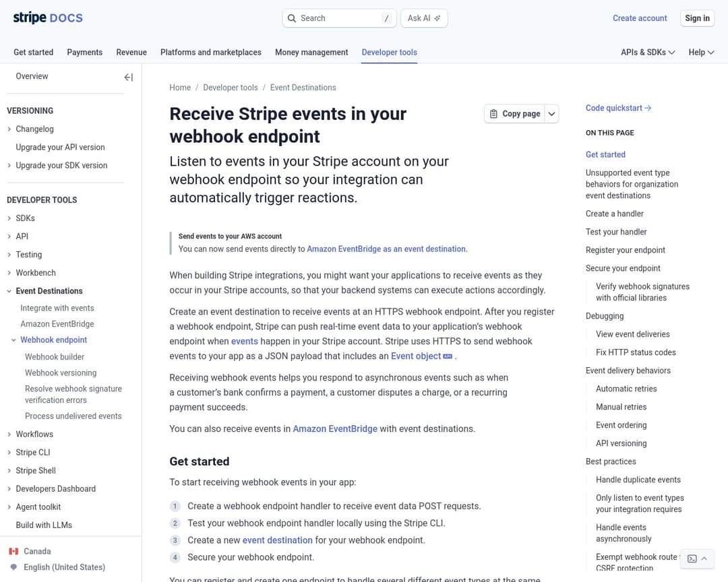Jump to Handle duplicate events section
Viewport: 728px width, 582px height.
(638, 480)
